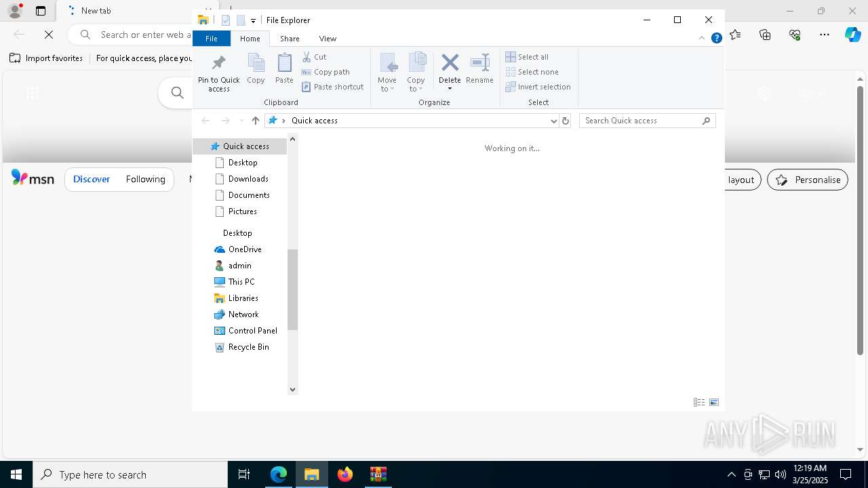Click the Edge profile avatar

coord(15,11)
